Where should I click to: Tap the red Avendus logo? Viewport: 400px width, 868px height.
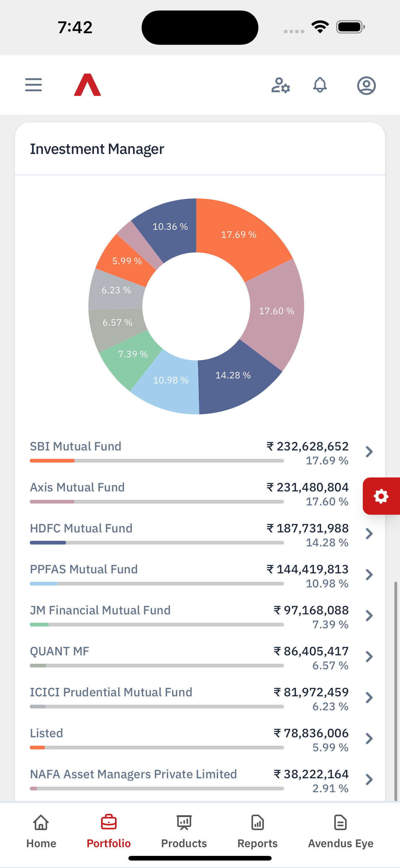(x=87, y=85)
